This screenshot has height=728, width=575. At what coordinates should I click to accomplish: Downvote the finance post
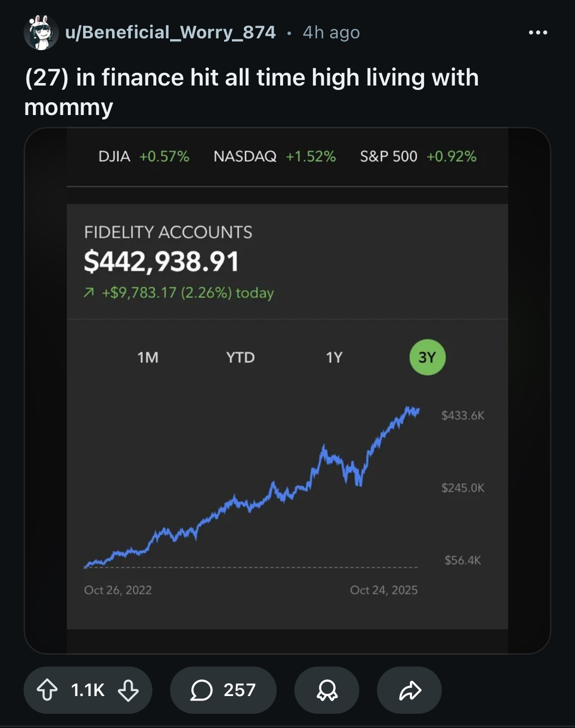(128, 690)
